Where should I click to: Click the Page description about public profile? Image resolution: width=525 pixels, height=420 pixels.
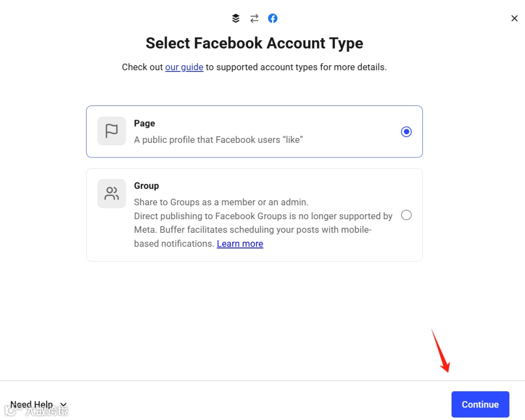click(219, 140)
